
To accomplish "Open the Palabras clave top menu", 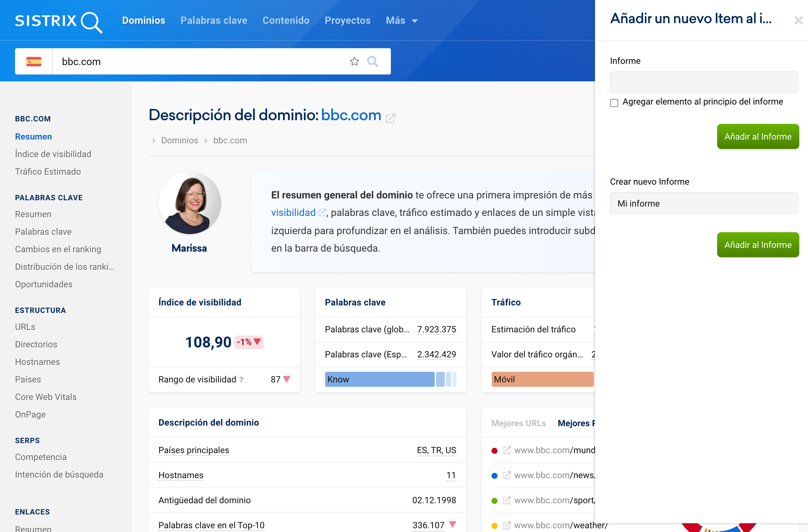I will 214,21.
